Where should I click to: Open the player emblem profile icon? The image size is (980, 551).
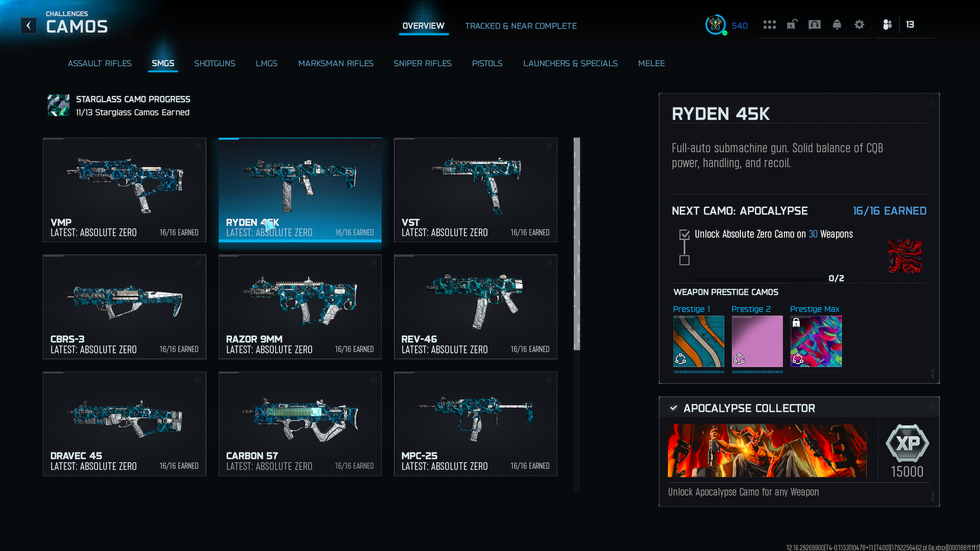point(716,24)
